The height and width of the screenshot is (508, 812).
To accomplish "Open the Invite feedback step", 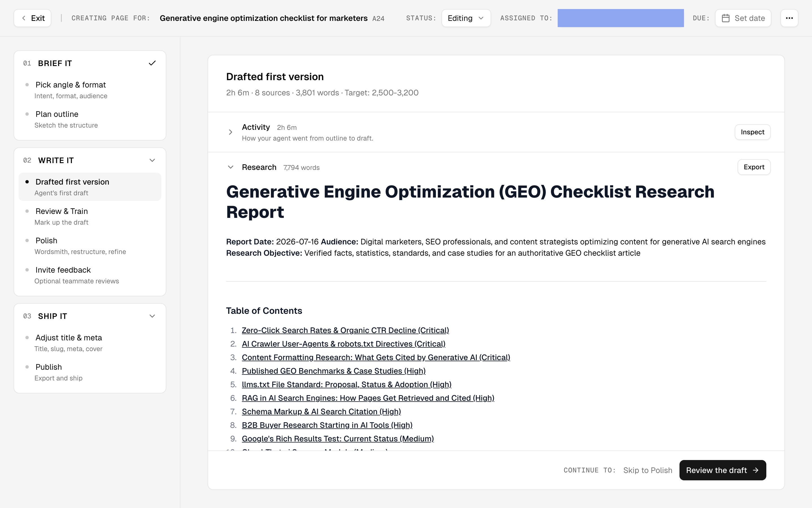I will (x=90, y=275).
